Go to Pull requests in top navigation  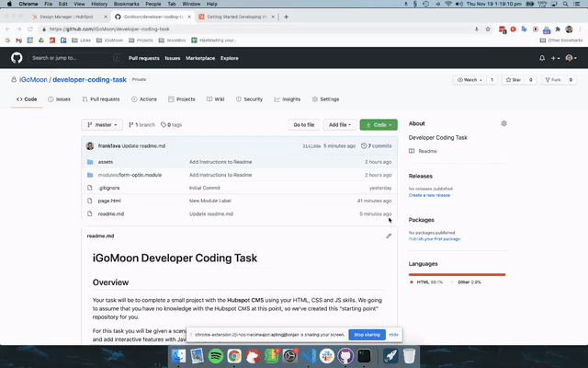[144, 58]
